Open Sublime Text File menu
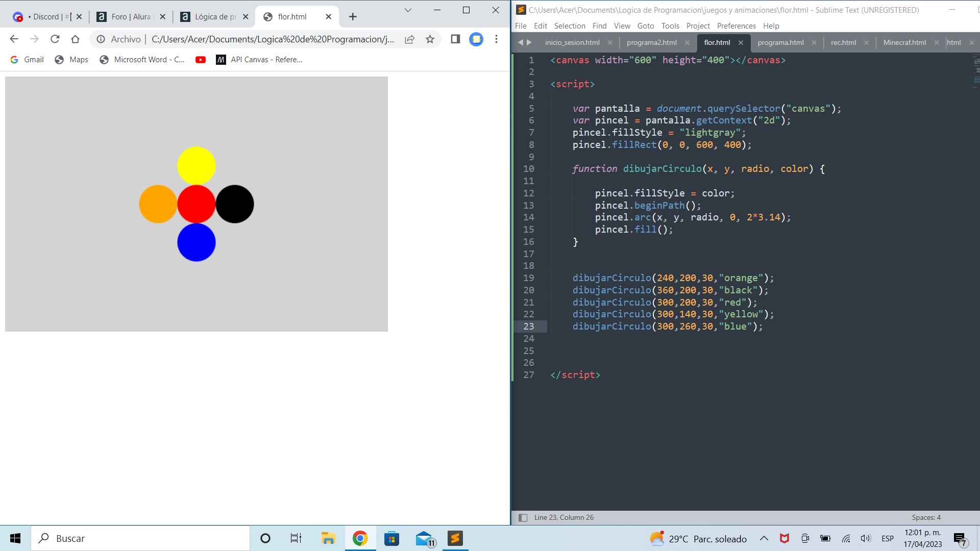The image size is (980, 551). (x=521, y=26)
